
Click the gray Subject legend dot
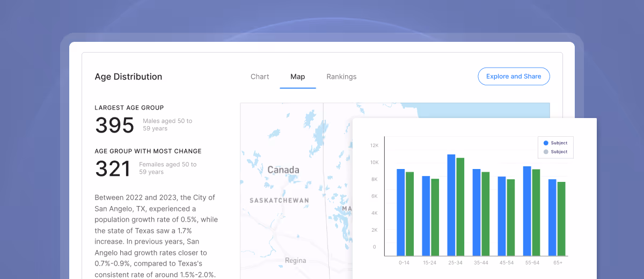pos(546,152)
